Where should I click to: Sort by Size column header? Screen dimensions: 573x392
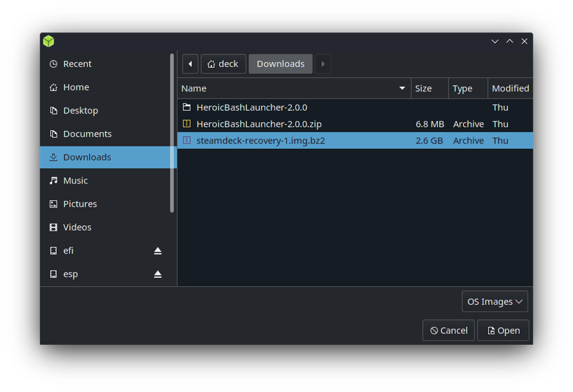[x=430, y=88]
